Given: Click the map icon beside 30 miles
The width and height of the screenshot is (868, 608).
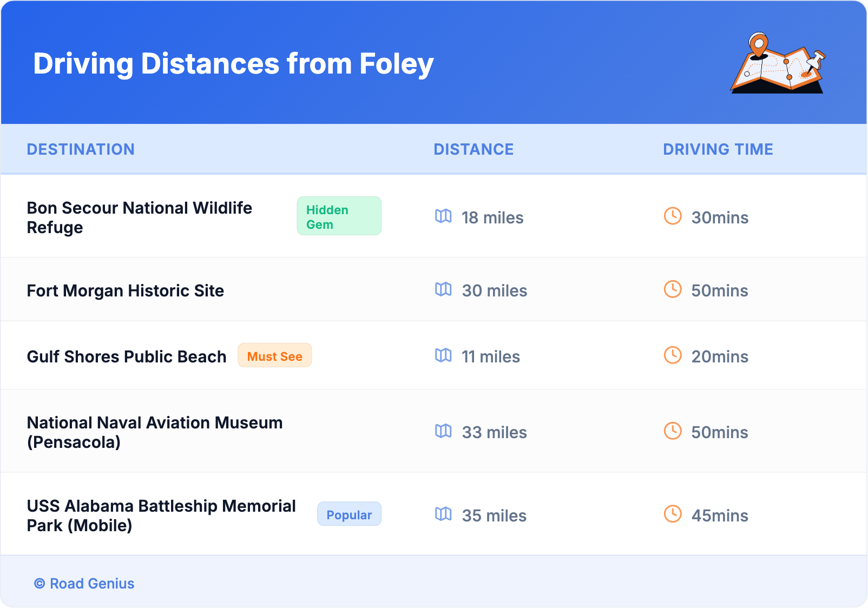Looking at the screenshot, I should [x=443, y=289].
